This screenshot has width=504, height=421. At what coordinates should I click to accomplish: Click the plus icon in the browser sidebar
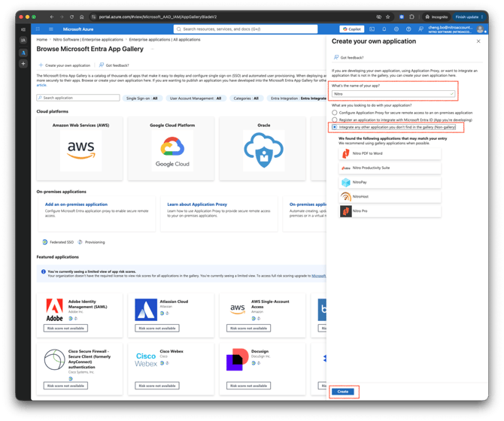[23, 64]
